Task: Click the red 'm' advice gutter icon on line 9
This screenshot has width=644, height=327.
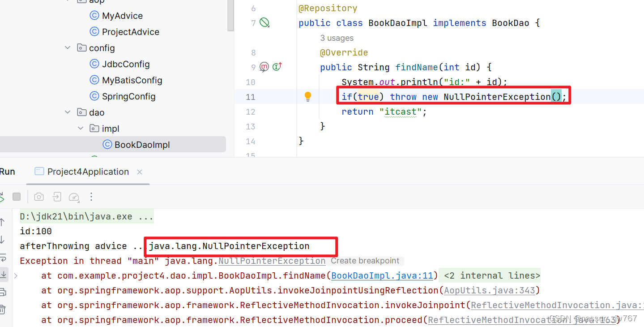Action: (x=264, y=67)
